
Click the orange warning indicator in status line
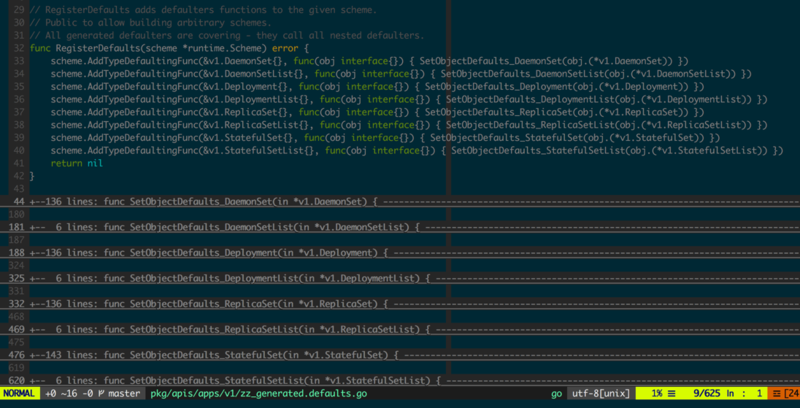(x=785, y=394)
